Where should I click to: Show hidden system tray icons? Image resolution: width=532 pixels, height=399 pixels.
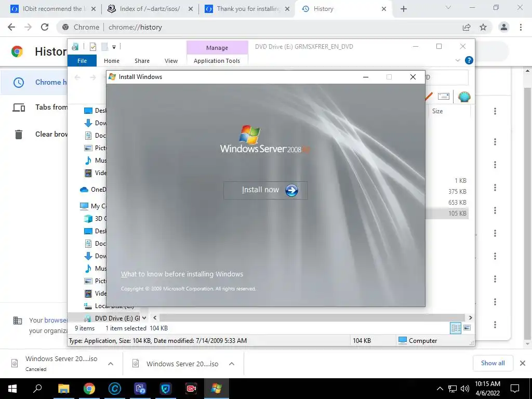click(440, 389)
